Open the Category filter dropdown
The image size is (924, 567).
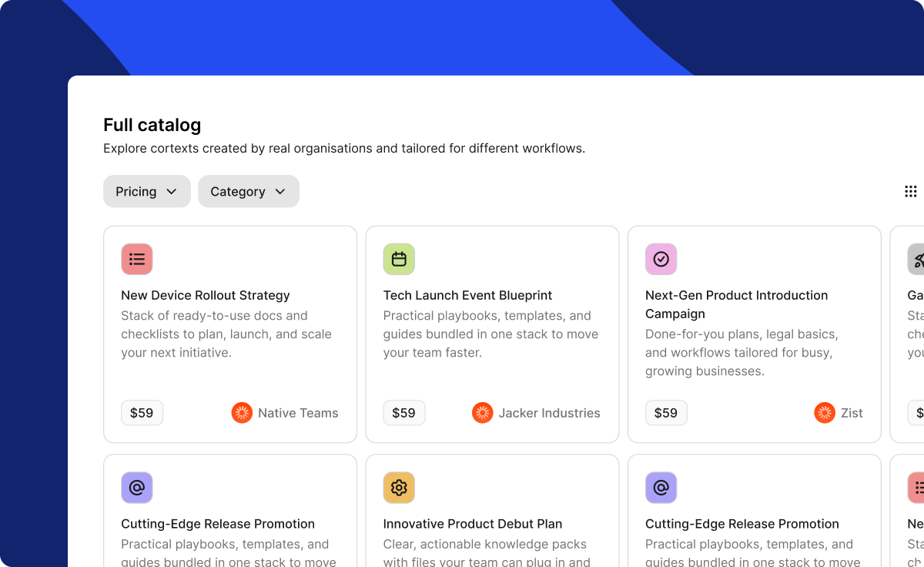(248, 191)
